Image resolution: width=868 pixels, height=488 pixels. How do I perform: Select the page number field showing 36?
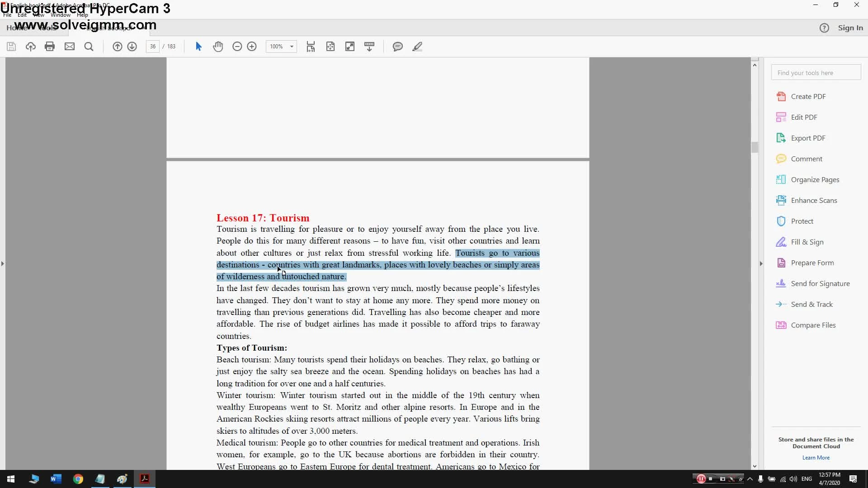(x=153, y=47)
